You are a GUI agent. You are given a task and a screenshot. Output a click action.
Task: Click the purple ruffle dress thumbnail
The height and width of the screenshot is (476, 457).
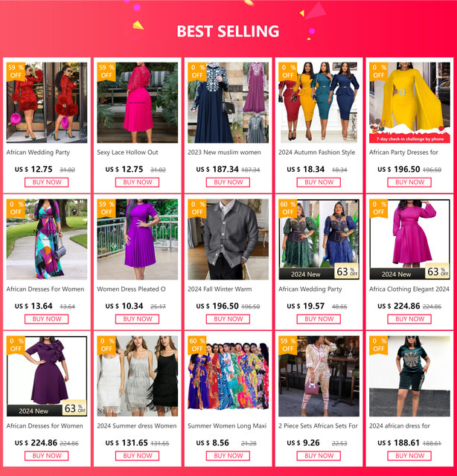point(46,376)
